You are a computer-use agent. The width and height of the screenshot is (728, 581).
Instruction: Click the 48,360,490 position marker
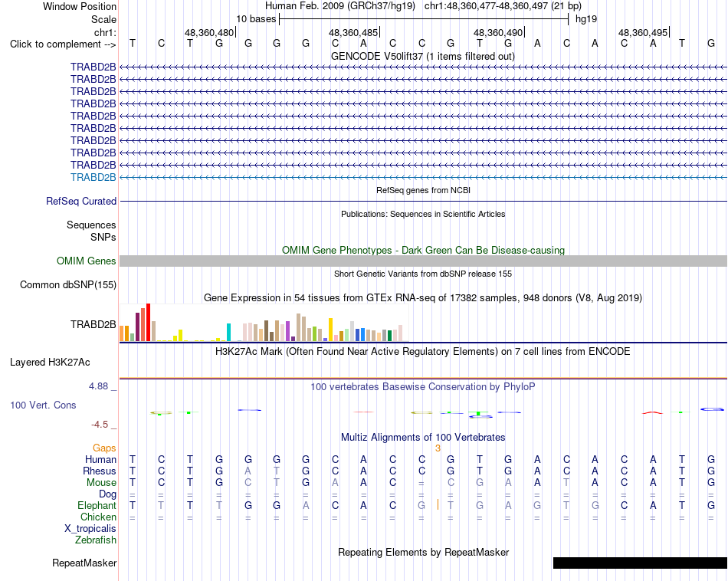tap(498, 32)
